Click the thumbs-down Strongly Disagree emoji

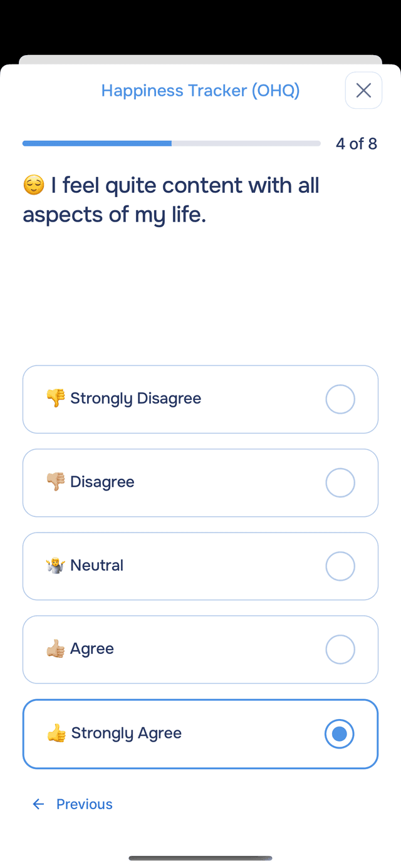point(56,398)
